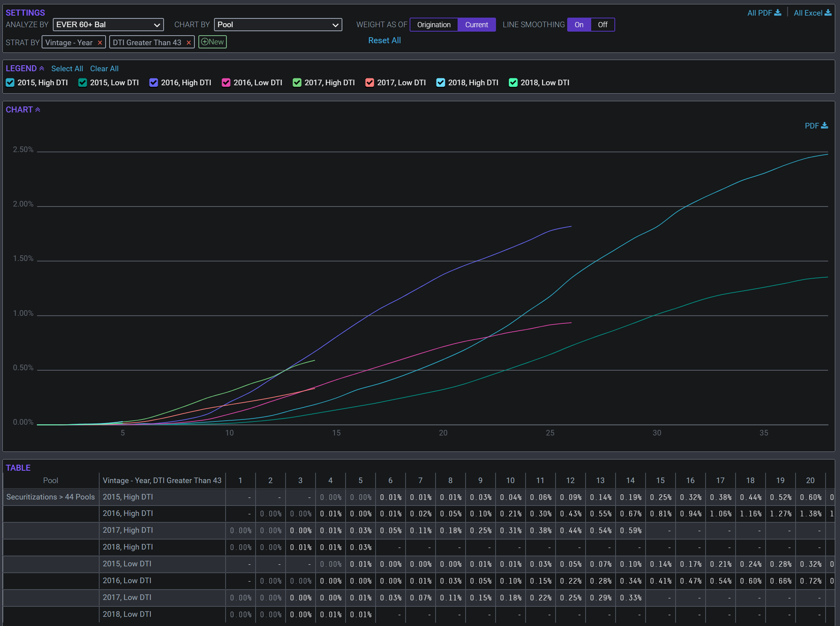Turn line smoothing Off
Viewport: 840px width, 626px height.
[x=602, y=24]
